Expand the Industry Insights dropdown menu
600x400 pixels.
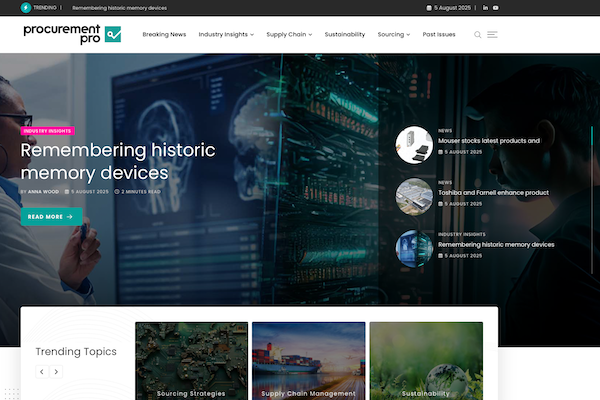click(x=226, y=34)
